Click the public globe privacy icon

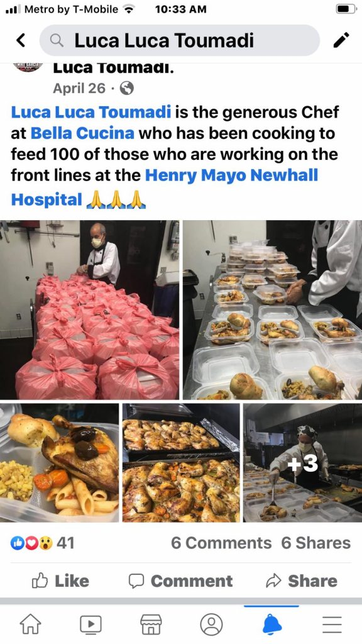point(126,88)
